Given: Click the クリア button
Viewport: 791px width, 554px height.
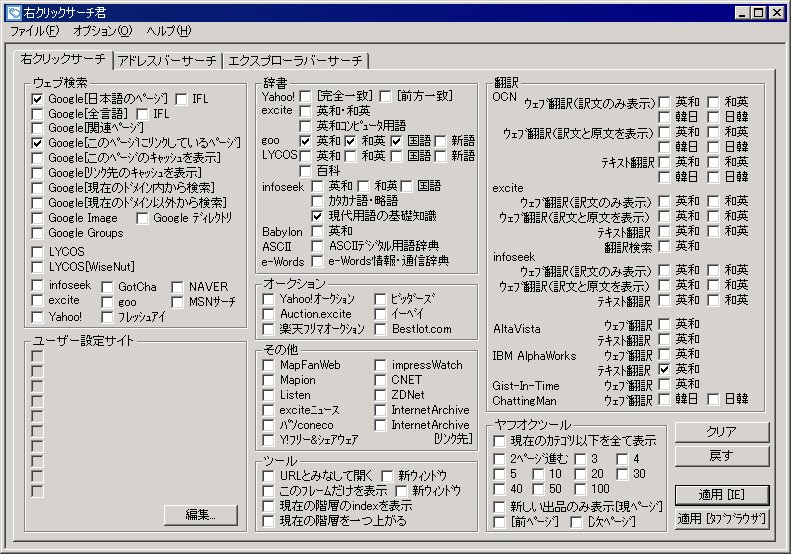Looking at the screenshot, I should tap(721, 432).
